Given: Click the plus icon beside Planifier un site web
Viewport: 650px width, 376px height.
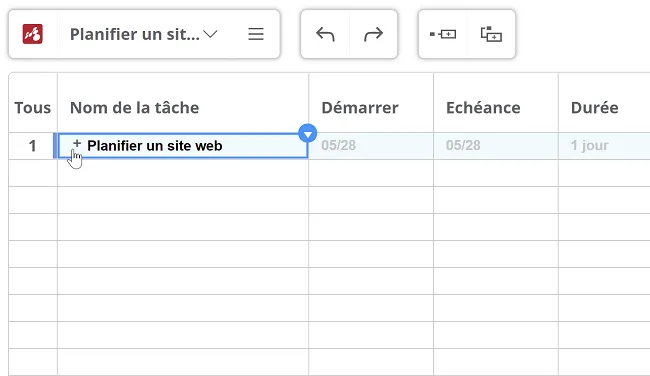Looking at the screenshot, I should [77, 143].
